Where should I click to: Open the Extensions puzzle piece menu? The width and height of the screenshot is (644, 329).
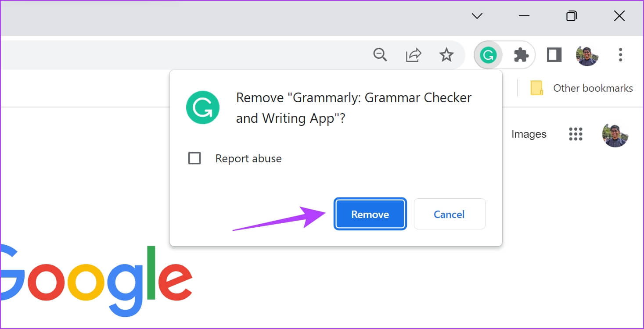[x=521, y=55]
